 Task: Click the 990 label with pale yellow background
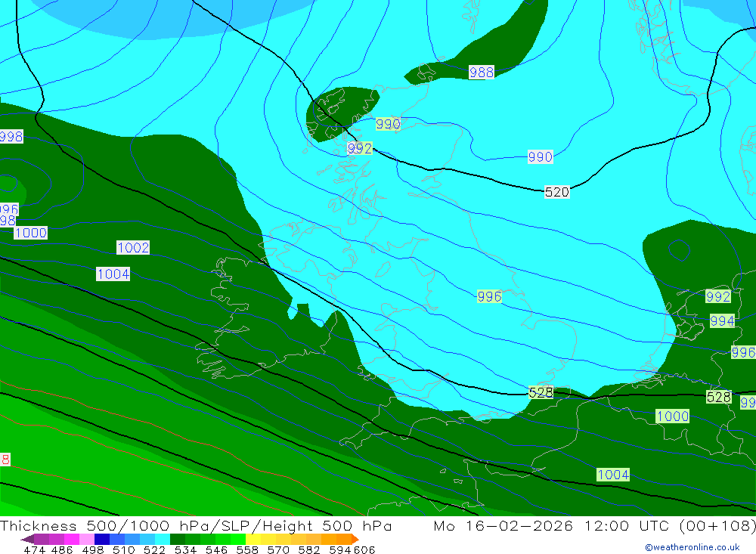388,124
